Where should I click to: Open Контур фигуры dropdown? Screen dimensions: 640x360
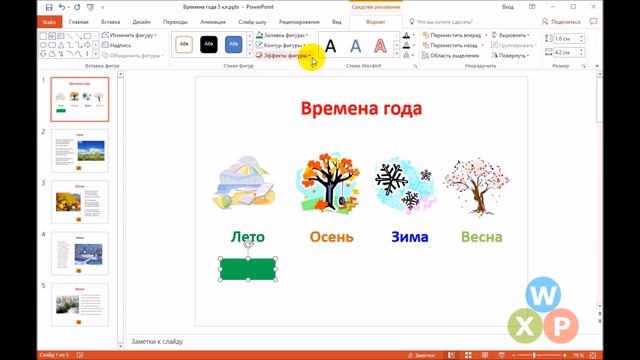pyautogui.click(x=281, y=45)
